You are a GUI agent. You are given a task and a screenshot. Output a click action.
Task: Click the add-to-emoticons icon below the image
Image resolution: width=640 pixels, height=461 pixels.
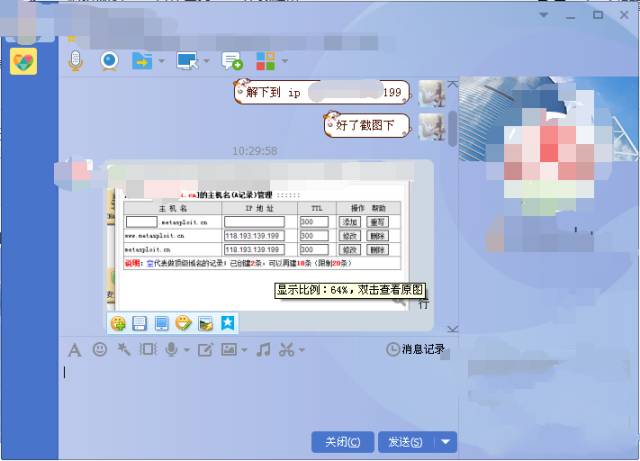click(118, 323)
